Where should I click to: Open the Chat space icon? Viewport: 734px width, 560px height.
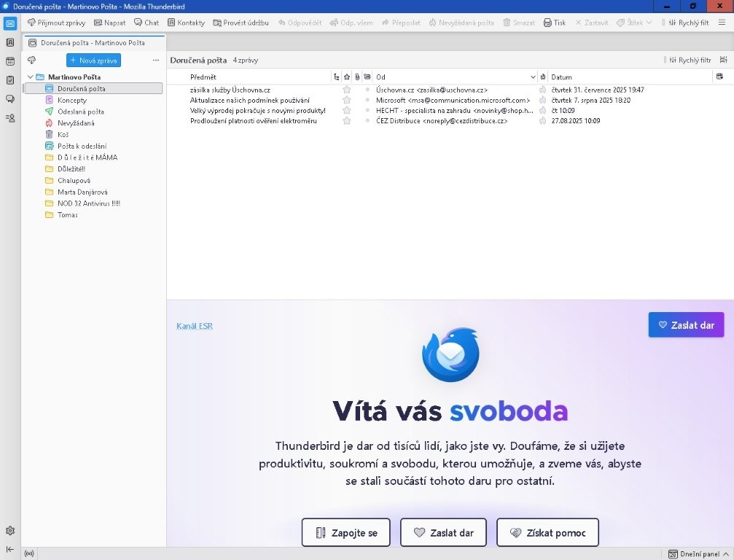pos(10,98)
